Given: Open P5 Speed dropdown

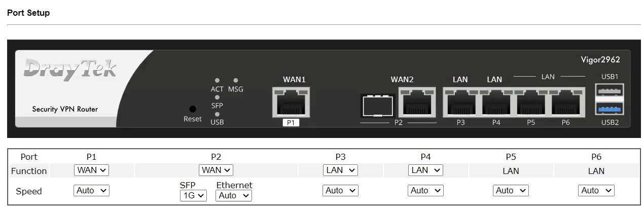Looking at the screenshot, I should pyautogui.click(x=511, y=191).
